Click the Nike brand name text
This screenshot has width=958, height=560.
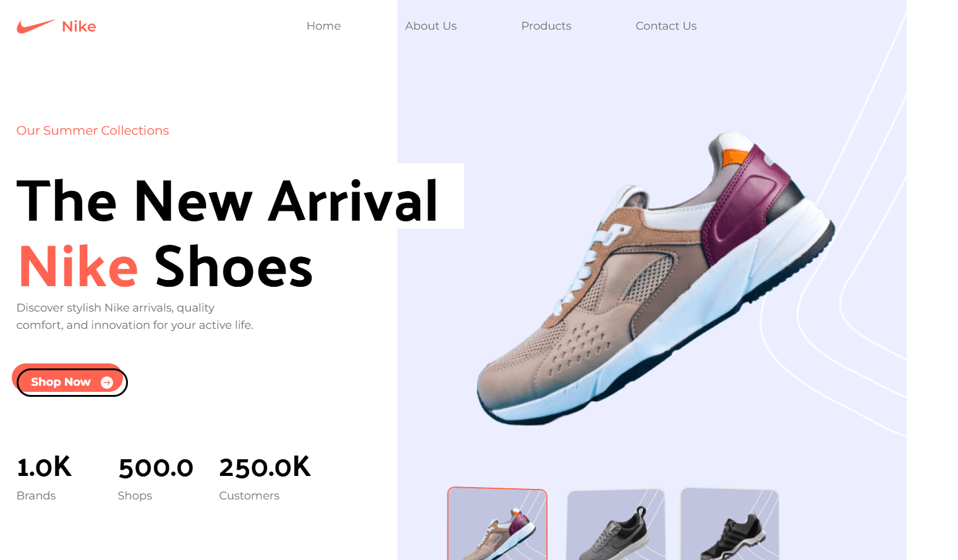[79, 27]
